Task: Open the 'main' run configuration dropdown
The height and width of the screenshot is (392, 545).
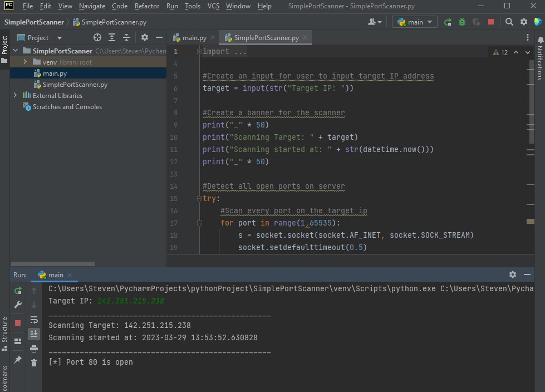Action: click(415, 22)
